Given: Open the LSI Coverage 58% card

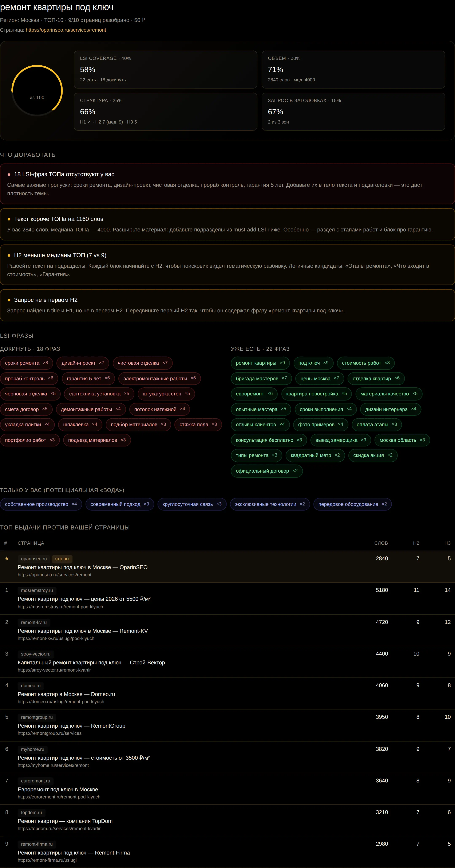Looking at the screenshot, I should pos(165,69).
